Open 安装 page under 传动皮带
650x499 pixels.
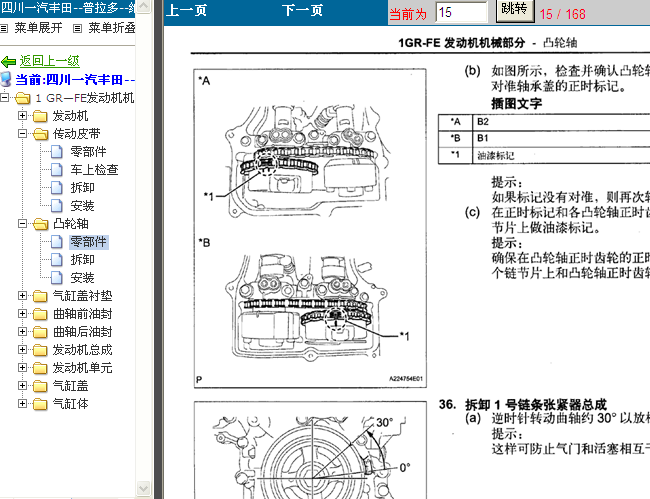(82, 206)
